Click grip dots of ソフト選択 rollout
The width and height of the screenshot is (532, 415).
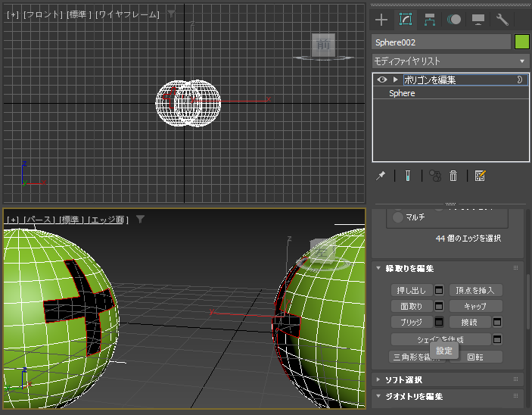tap(515, 379)
